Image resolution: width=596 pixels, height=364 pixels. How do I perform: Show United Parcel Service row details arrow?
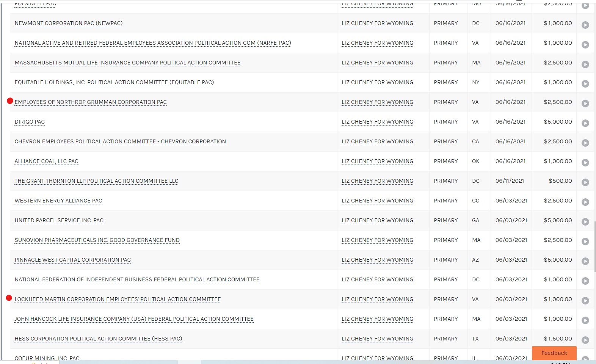585,222
